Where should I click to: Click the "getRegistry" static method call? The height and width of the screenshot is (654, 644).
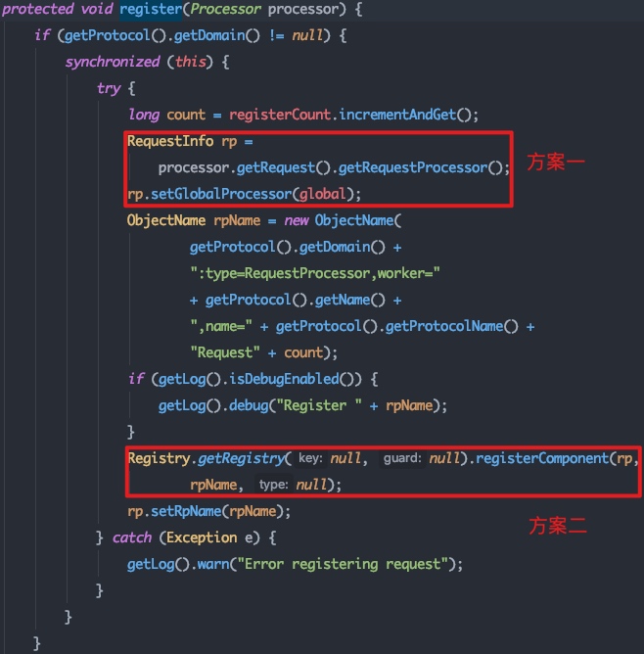[241, 459]
